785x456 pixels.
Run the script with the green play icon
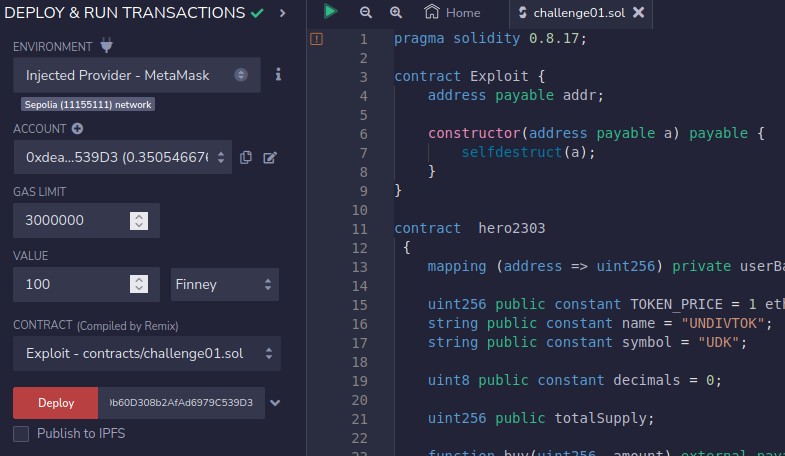pos(330,12)
